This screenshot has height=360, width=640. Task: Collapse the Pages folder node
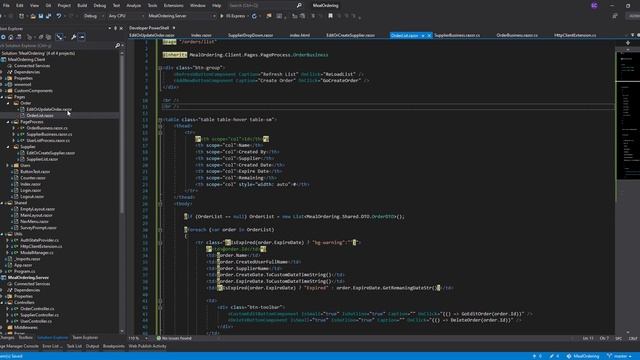pos(2,97)
